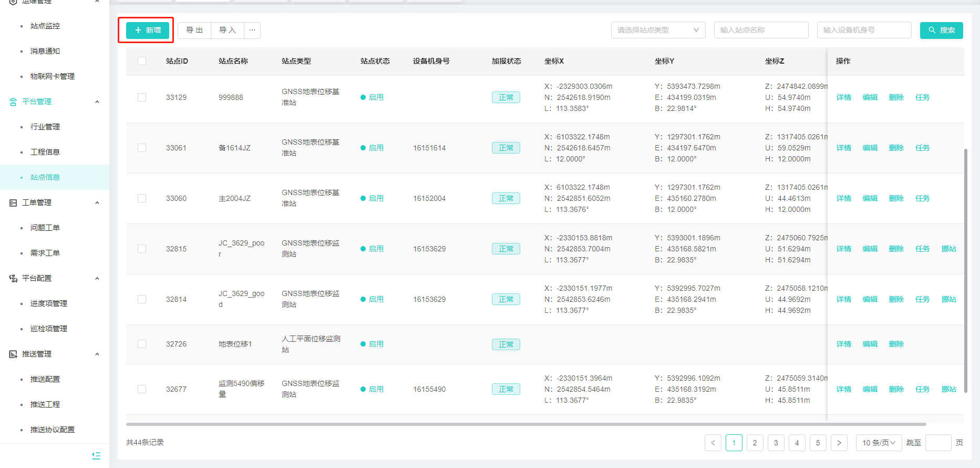Click the 工单管理 menu icon

pyautogui.click(x=13, y=203)
